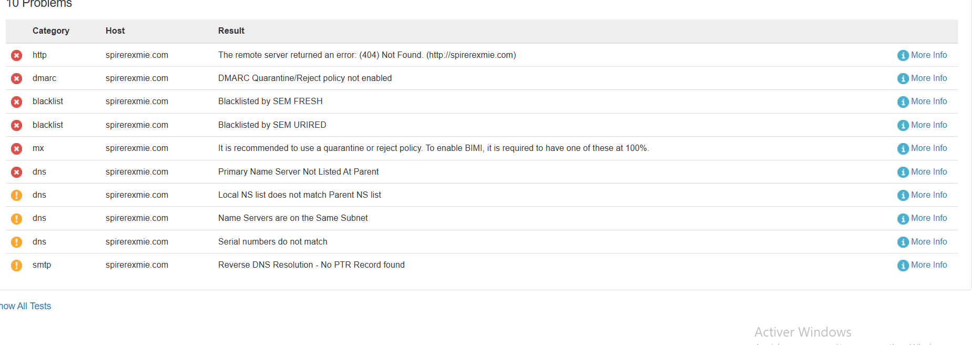Viewport: 980px width, 345px height.
Task: Open More Info for BIMI quarantine recommendation
Action: pyautogui.click(x=928, y=148)
